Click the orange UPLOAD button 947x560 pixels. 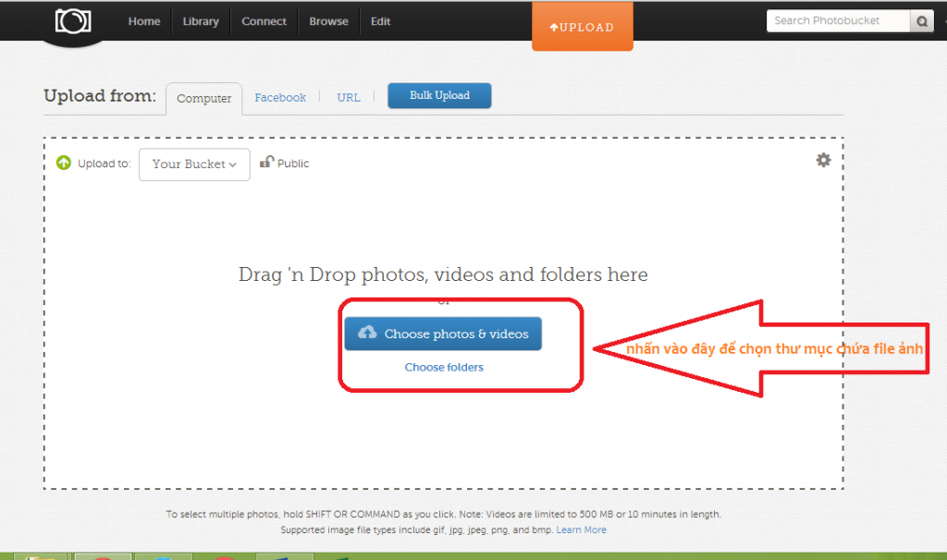pyautogui.click(x=583, y=27)
